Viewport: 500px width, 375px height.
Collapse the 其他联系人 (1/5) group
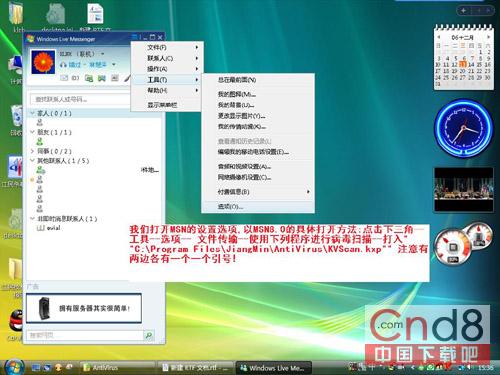(32, 161)
